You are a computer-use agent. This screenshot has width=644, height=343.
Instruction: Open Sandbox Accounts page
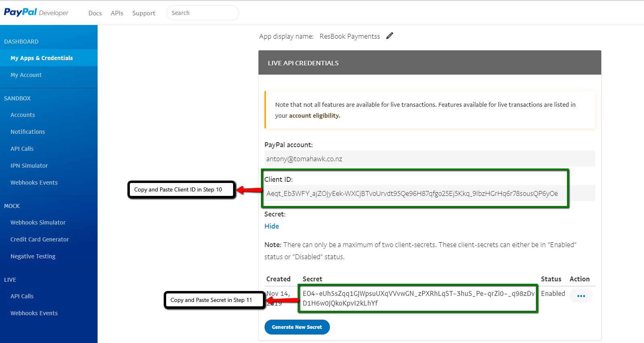click(23, 115)
